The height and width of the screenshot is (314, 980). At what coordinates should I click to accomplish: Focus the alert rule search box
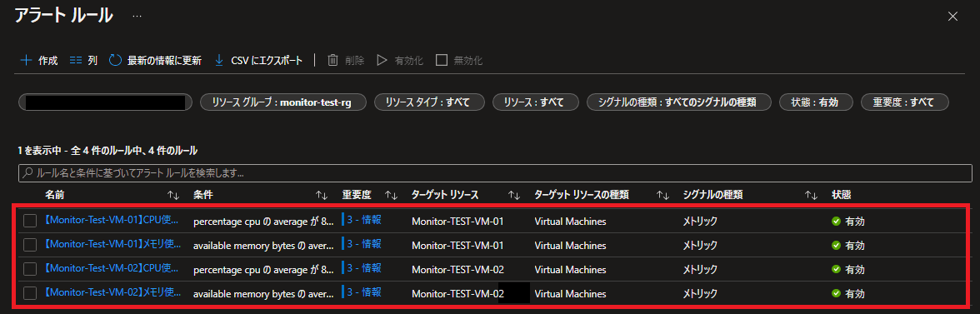point(495,173)
